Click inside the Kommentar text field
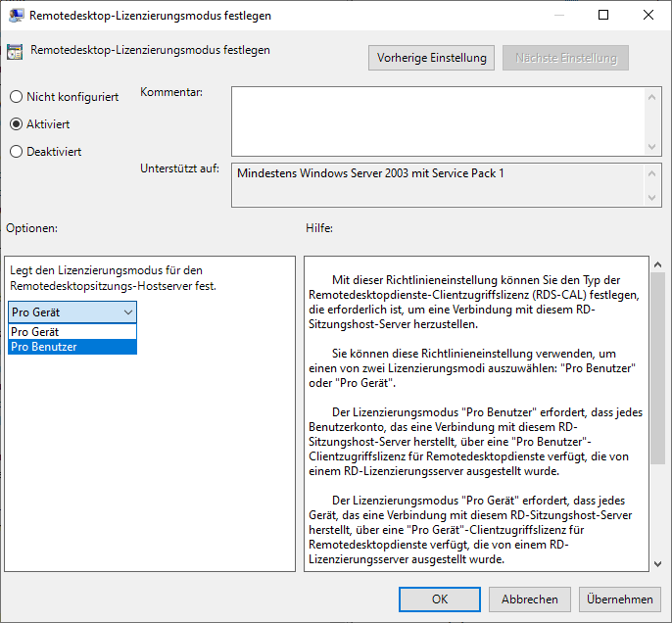 [x=438, y=120]
